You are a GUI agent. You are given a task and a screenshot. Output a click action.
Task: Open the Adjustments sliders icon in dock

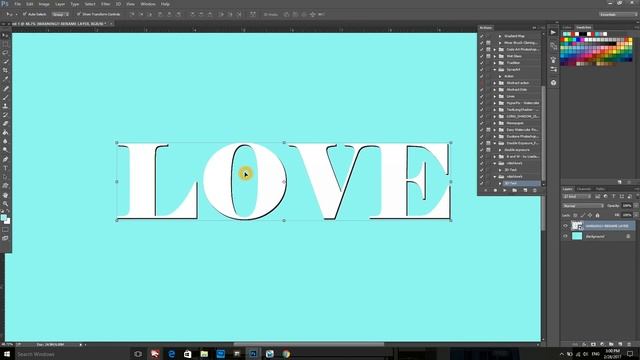[x=553, y=70]
